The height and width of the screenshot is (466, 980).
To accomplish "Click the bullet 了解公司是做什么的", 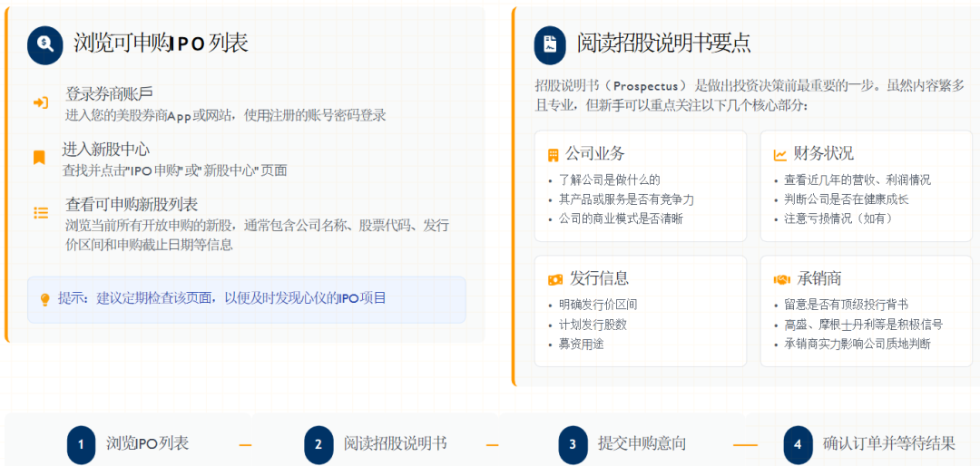I will tap(610, 180).
